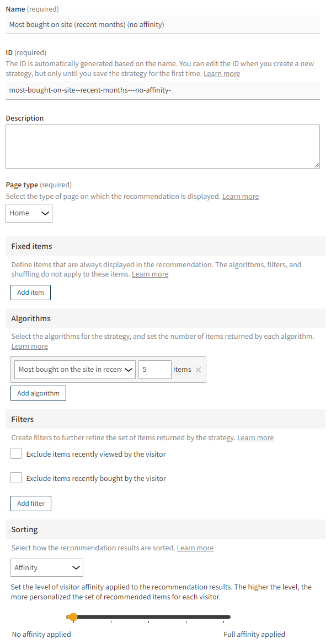Image resolution: width=331 pixels, height=644 pixels.
Task: Open the algorithm selector showing 'Most bought on the site'
Action: pyautogui.click(x=72, y=369)
